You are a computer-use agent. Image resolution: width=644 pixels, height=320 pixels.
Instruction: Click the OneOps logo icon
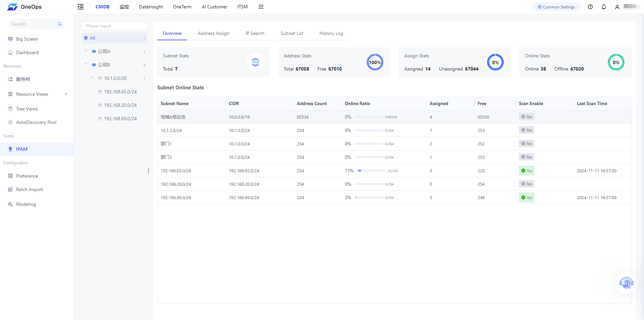(12, 7)
